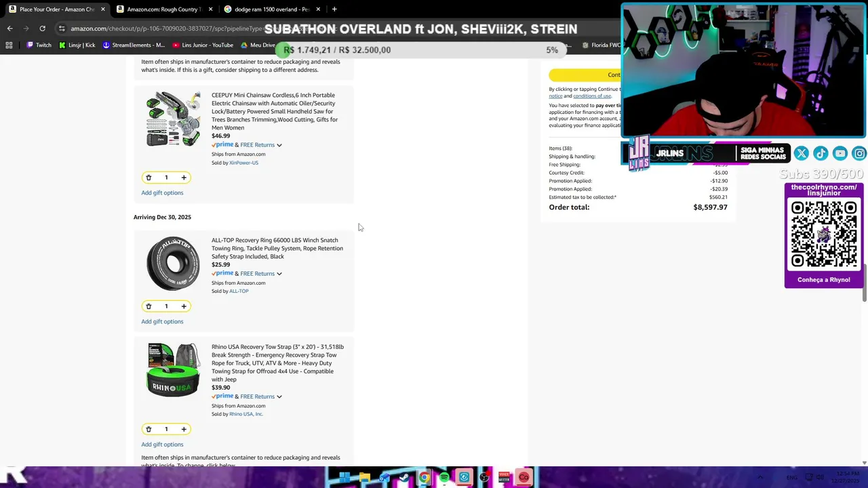Image resolution: width=868 pixels, height=488 pixels.
Task: Open seller Rhino USA, Inc. link
Action: (246, 414)
